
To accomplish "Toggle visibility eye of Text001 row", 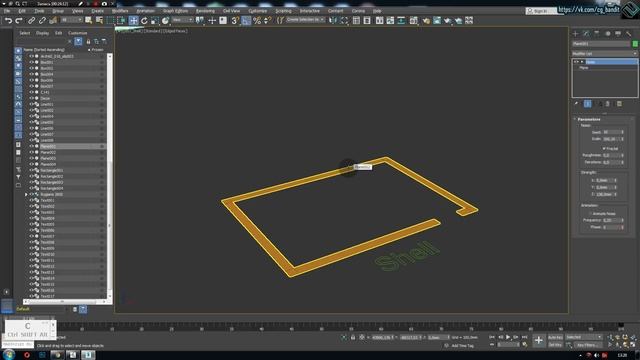I will (31, 200).
